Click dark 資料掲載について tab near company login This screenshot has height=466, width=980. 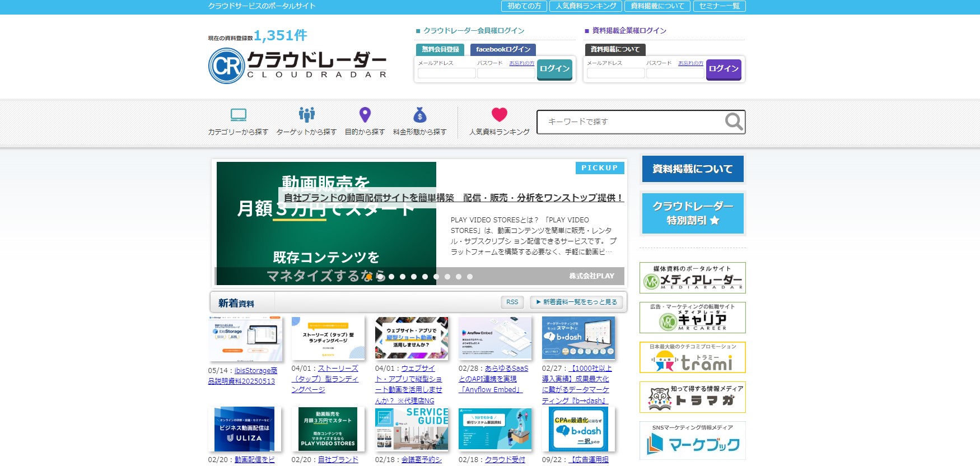[615, 49]
